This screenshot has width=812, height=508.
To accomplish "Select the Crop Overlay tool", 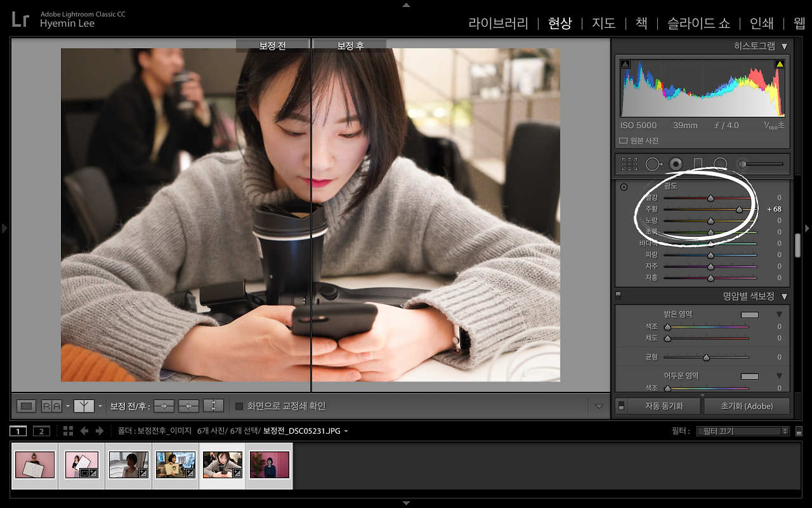I will coord(629,164).
